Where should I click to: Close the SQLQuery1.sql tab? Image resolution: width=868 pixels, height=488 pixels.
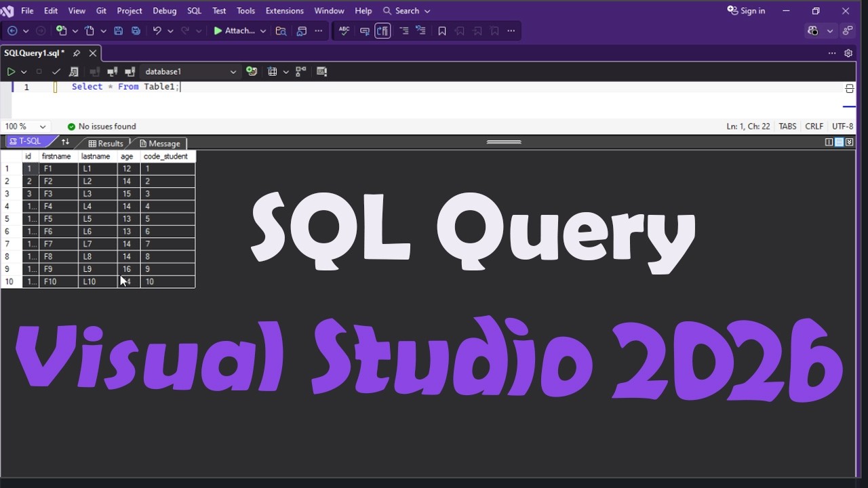93,53
